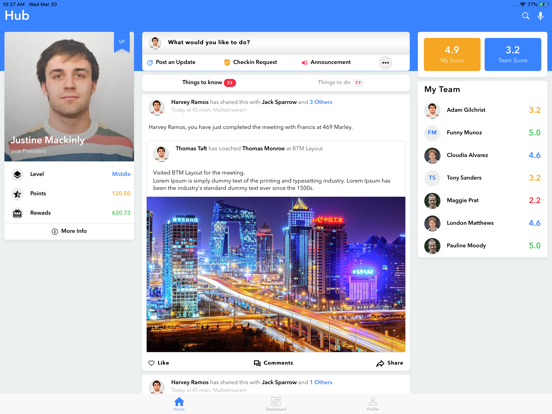
Task: Click the battery indicator in status bar
Action: click(x=543, y=4)
